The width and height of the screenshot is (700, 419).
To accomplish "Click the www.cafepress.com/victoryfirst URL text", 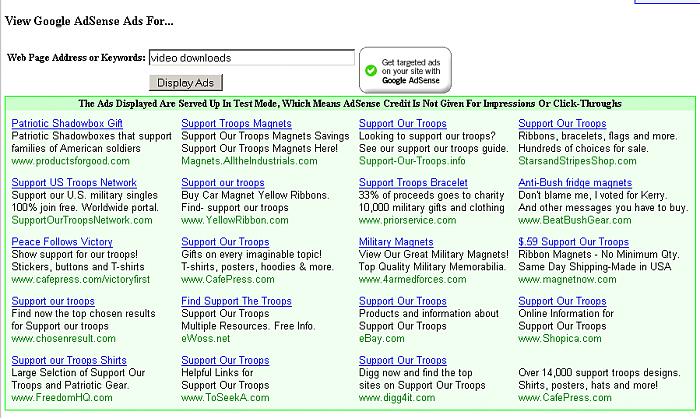I will 81,280.
